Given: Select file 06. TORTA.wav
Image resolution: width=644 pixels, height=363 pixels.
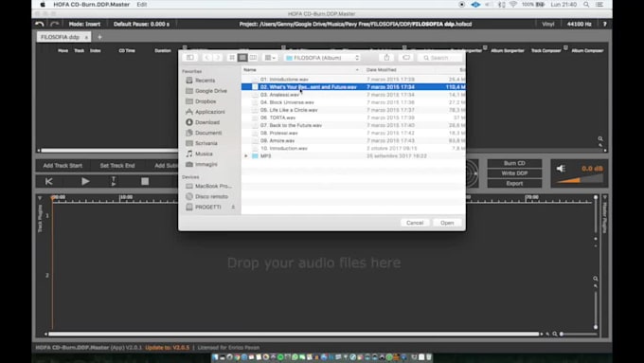Looking at the screenshot, I should click(353, 118).
